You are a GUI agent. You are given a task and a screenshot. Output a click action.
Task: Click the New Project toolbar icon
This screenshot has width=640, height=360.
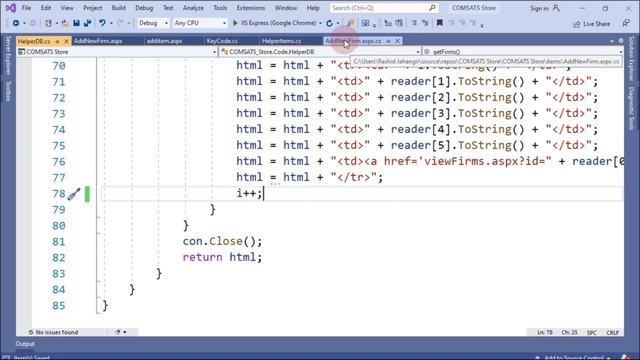pyautogui.click(x=48, y=23)
